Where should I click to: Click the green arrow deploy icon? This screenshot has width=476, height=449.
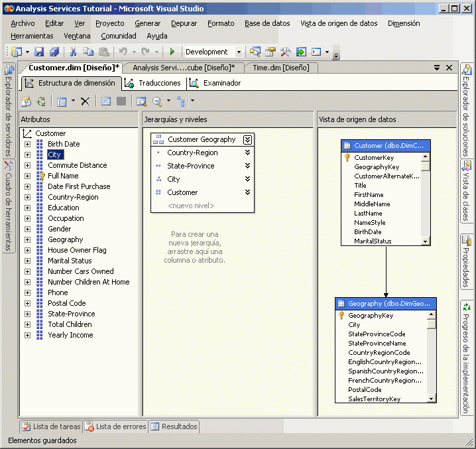tap(301, 52)
